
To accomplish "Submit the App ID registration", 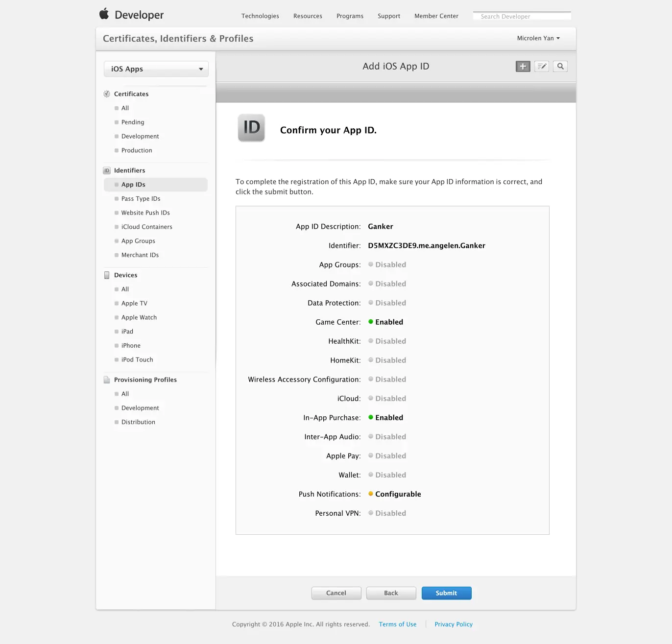I will pyautogui.click(x=447, y=593).
